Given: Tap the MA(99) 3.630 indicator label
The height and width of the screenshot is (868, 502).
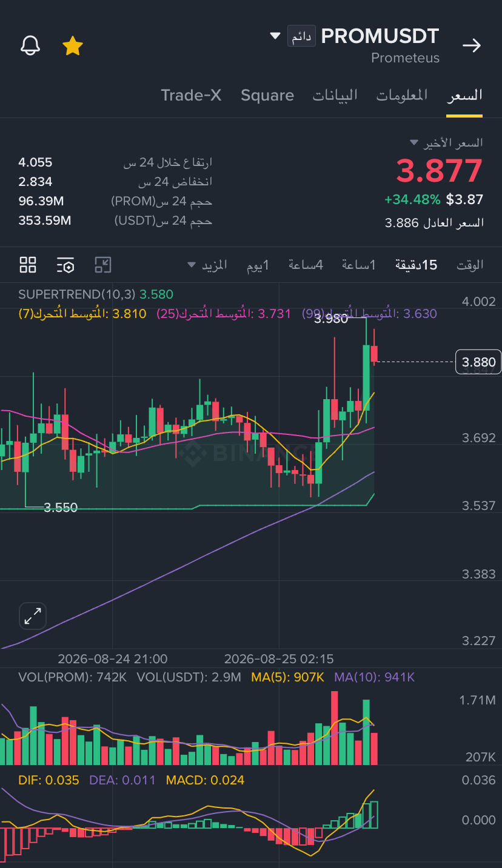Looking at the screenshot, I should click(369, 313).
